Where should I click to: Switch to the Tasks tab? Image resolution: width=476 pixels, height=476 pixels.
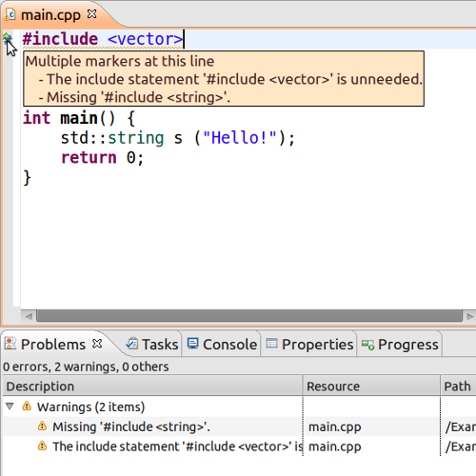152,345
